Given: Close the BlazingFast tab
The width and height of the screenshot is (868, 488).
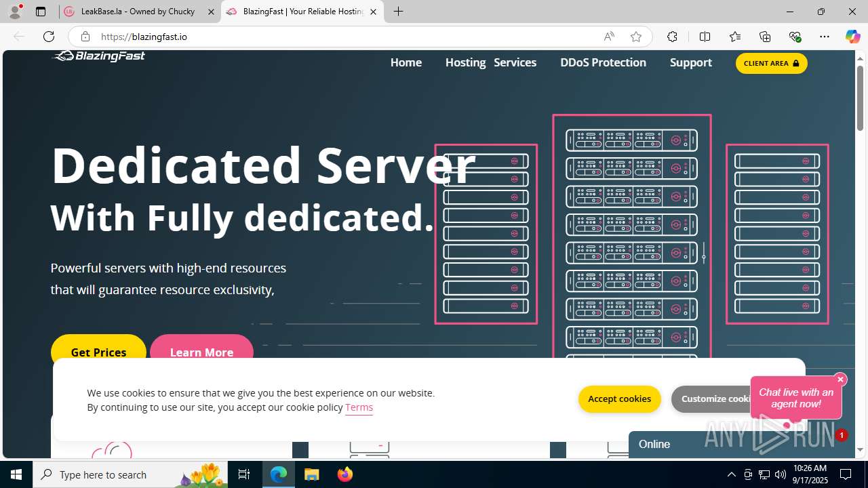Looking at the screenshot, I should [x=373, y=12].
